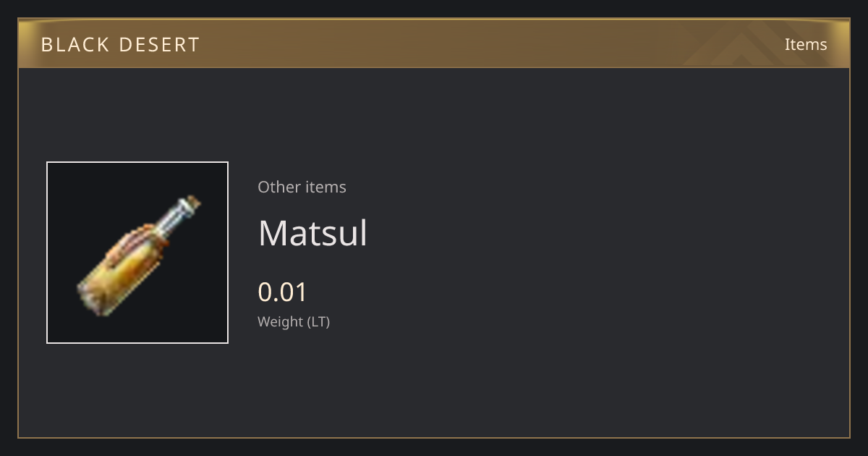Click the cork stopper on the bottle
The width and height of the screenshot is (868, 456).
click(193, 201)
